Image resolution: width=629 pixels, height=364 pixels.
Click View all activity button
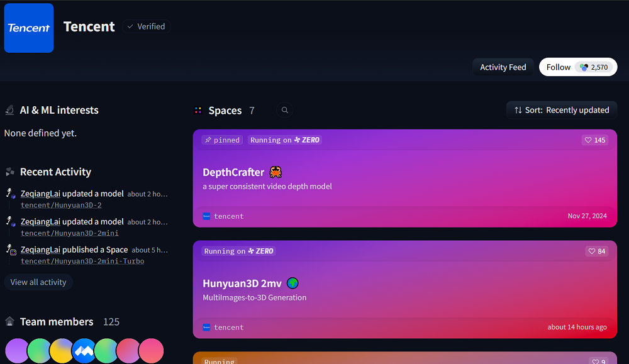38,282
